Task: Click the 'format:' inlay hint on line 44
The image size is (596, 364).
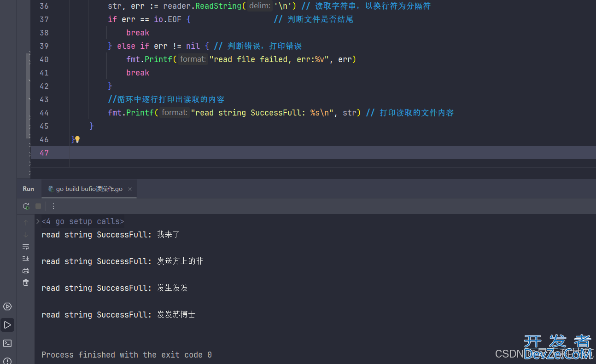Action: click(x=175, y=113)
